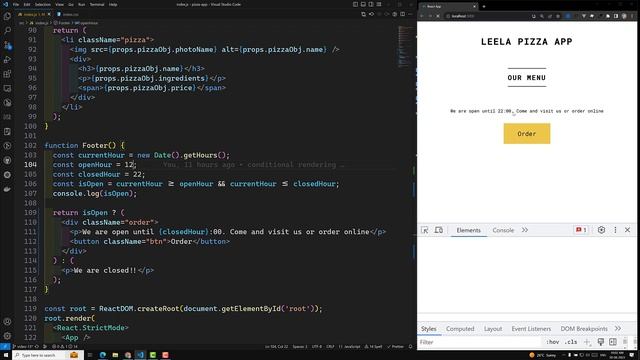Open Accounts icon in activity bar
The width and height of the screenshot is (640, 360).
[x=7, y=321]
